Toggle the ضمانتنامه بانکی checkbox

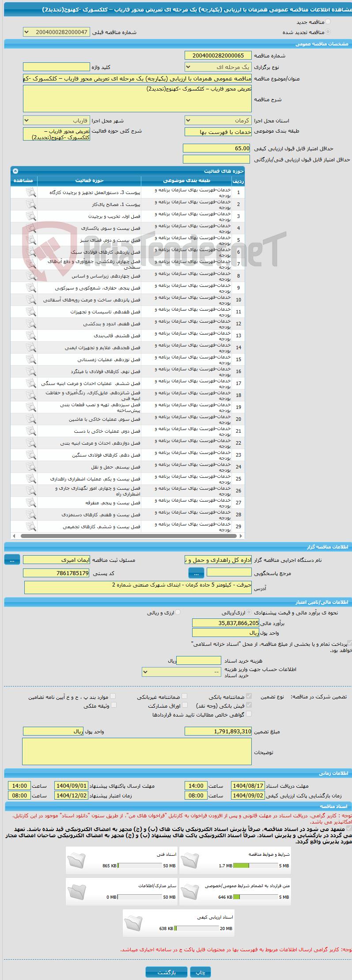(249, 696)
